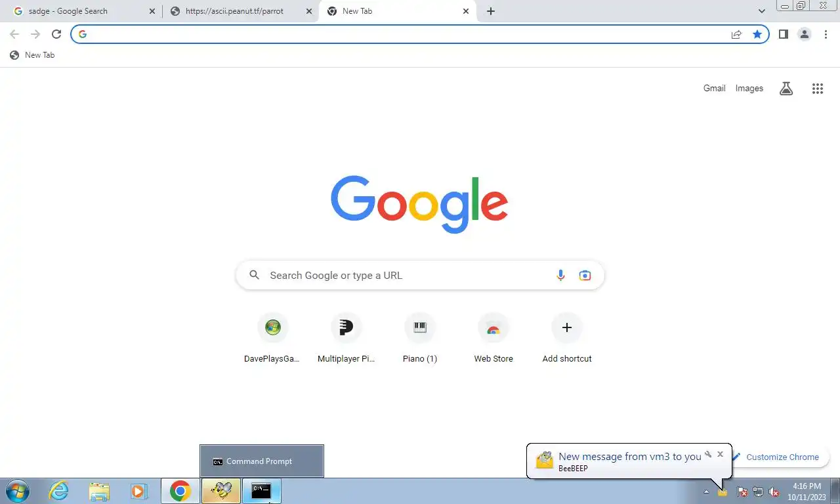The image size is (840, 504).
Task: Go back with the back arrow
Action: (14, 34)
